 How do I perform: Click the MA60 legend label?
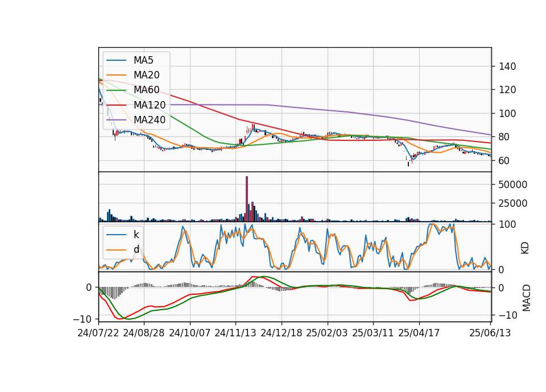tap(147, 90)
